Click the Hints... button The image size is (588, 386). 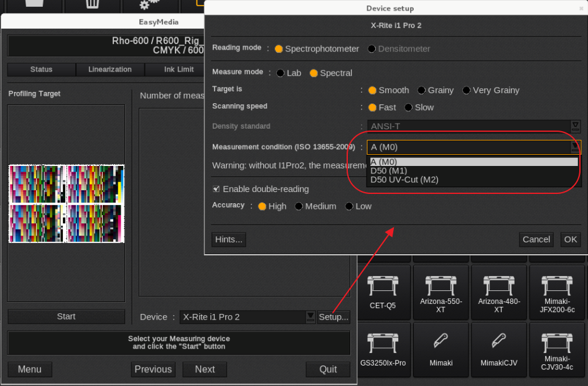pos(228,239)
